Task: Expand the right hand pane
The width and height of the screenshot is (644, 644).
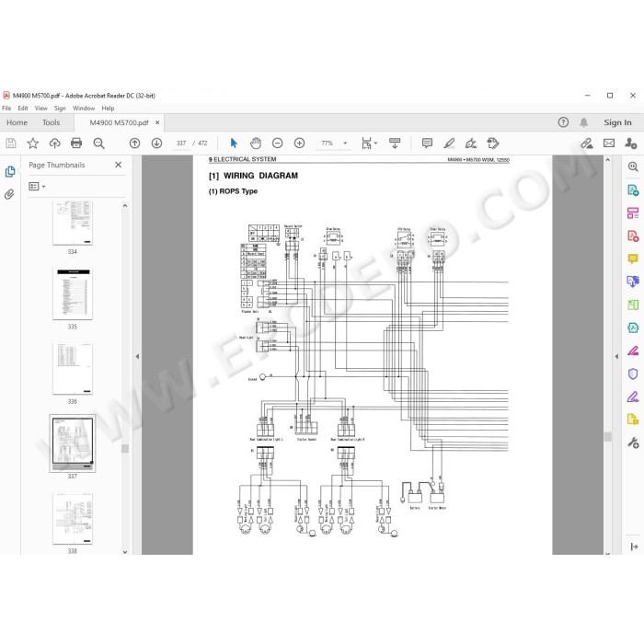Action: [616, 356]
